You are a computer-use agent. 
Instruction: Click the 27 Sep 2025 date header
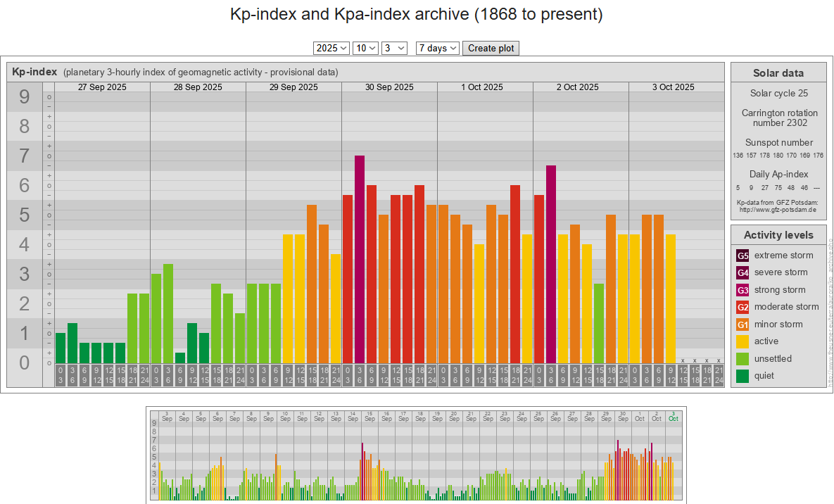pyautogui.click(x=102, y=87)
